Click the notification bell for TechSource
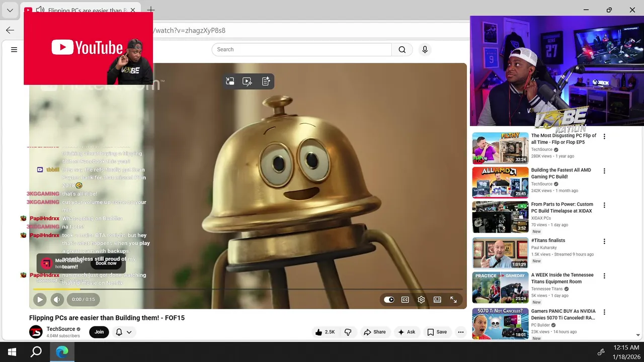The width and height of the screenshot is (644, 362). (119, 332)
